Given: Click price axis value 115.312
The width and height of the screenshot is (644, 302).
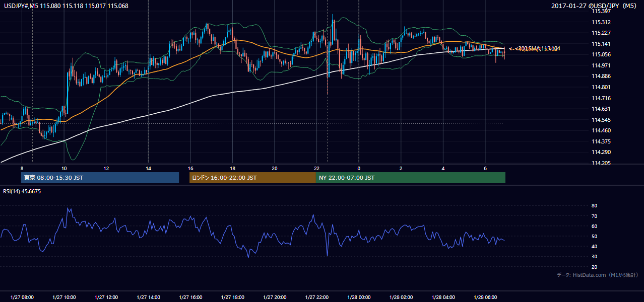Looking at the screenshot, I should (601, 22).
